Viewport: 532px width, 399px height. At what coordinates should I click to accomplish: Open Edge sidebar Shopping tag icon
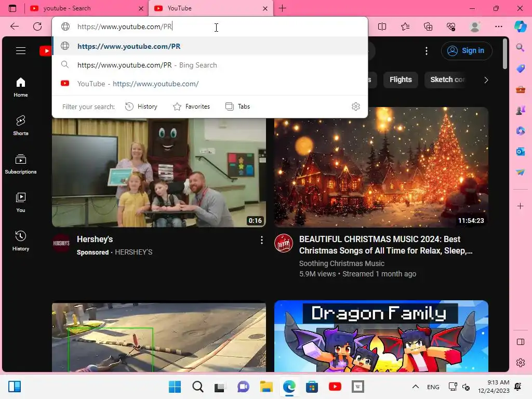[x=520, y=69]
